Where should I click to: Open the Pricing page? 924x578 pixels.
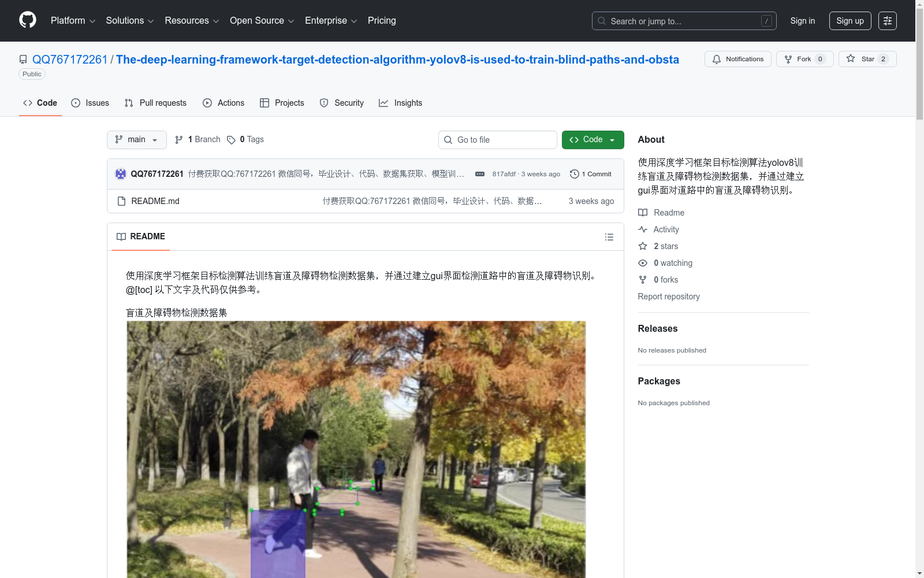click(382, 21)
